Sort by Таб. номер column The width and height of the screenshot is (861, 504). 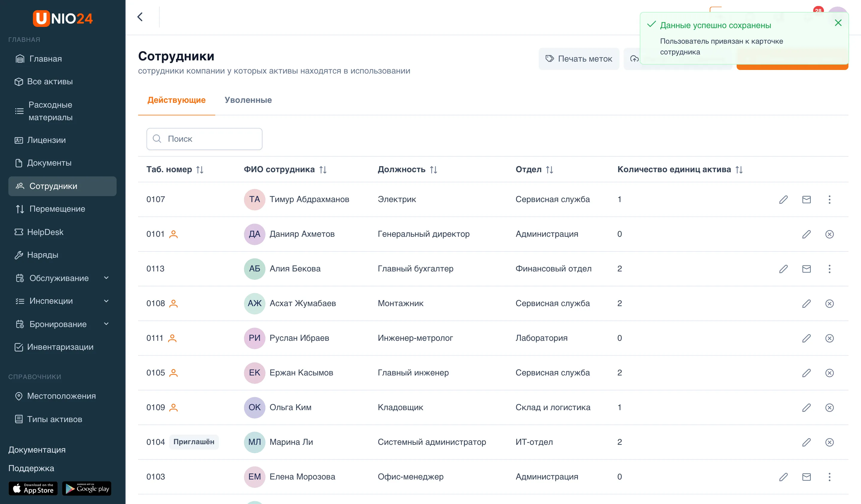200,170
